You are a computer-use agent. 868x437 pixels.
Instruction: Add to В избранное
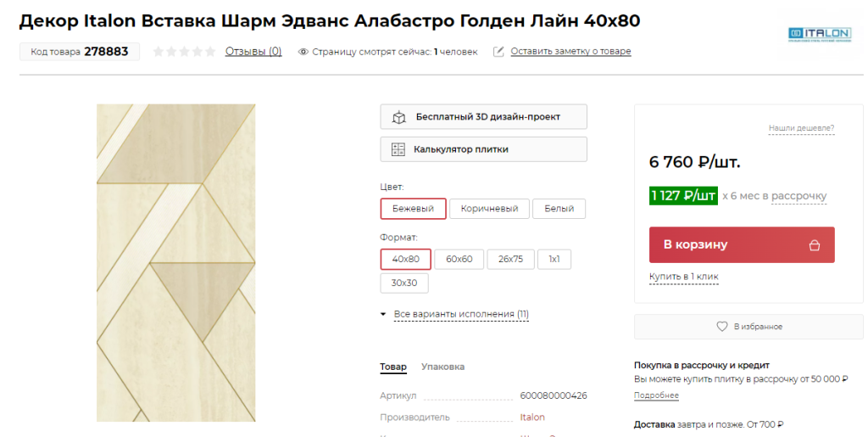tap(748, 327)
